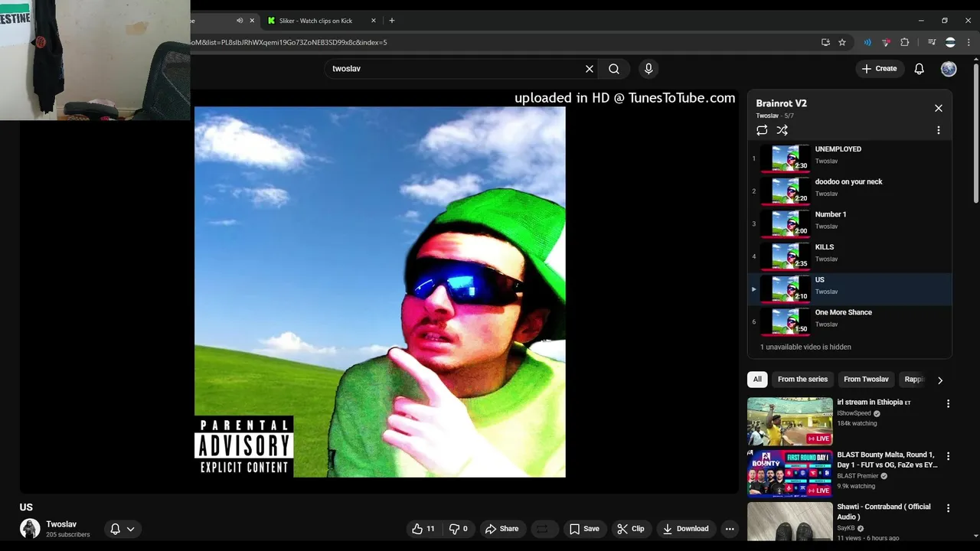Show more filter chips with arrow
Screen dimensions: 980x551
pyautogui.click(x=940, y=380)
